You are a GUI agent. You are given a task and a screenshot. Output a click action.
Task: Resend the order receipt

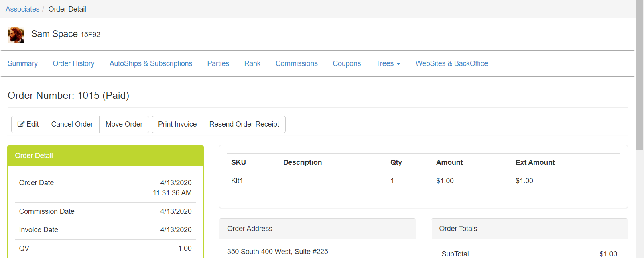[x=244, y=124]
